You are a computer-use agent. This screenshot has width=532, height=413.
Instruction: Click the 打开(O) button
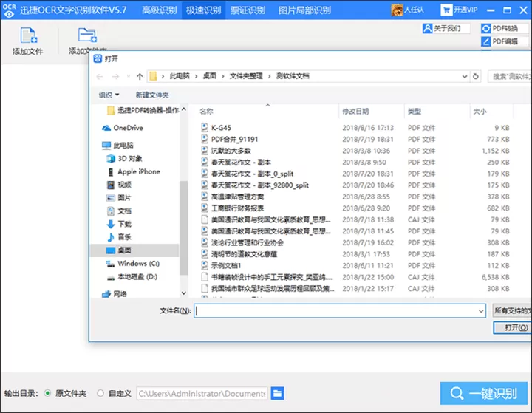[x=513, y=328]
